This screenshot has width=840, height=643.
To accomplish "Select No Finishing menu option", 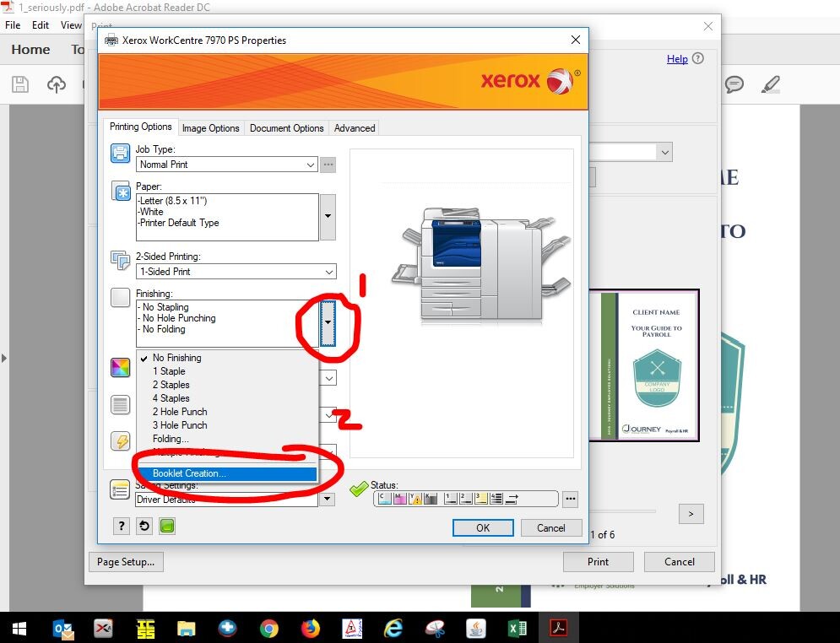I will coord(227,358).
